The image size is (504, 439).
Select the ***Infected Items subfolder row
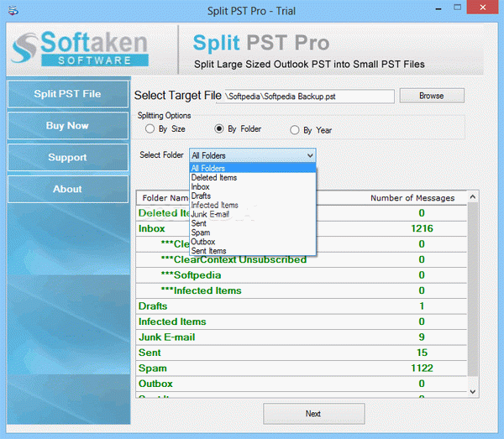302,290
